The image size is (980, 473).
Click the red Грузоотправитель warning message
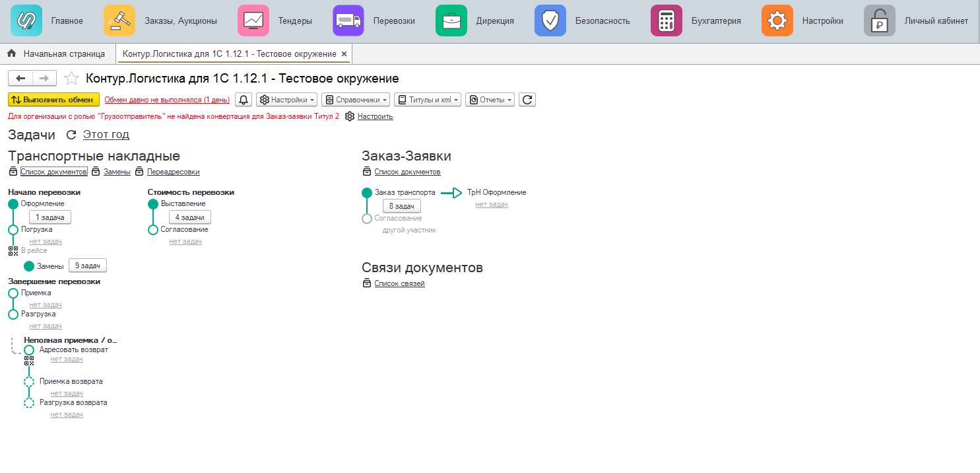click(174, 116)
